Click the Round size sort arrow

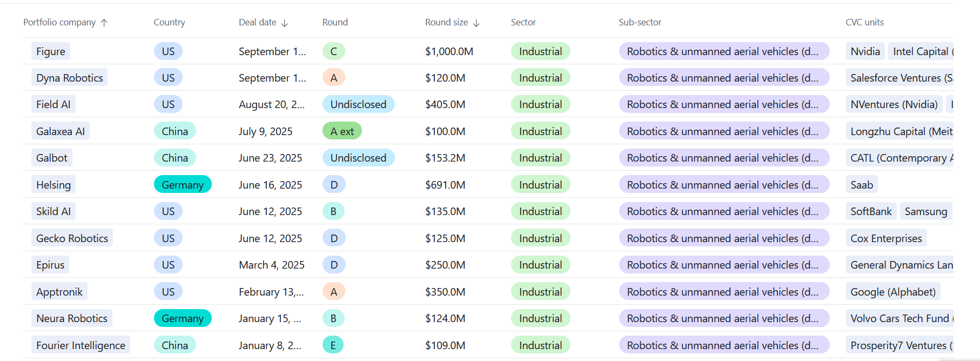(476, 23)
